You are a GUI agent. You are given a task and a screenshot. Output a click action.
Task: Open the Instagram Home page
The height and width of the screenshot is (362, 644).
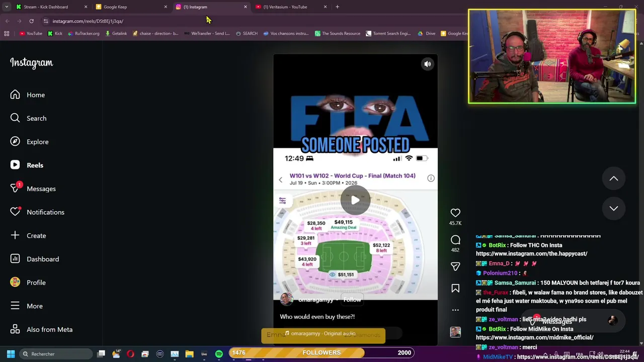coord(28,95)
